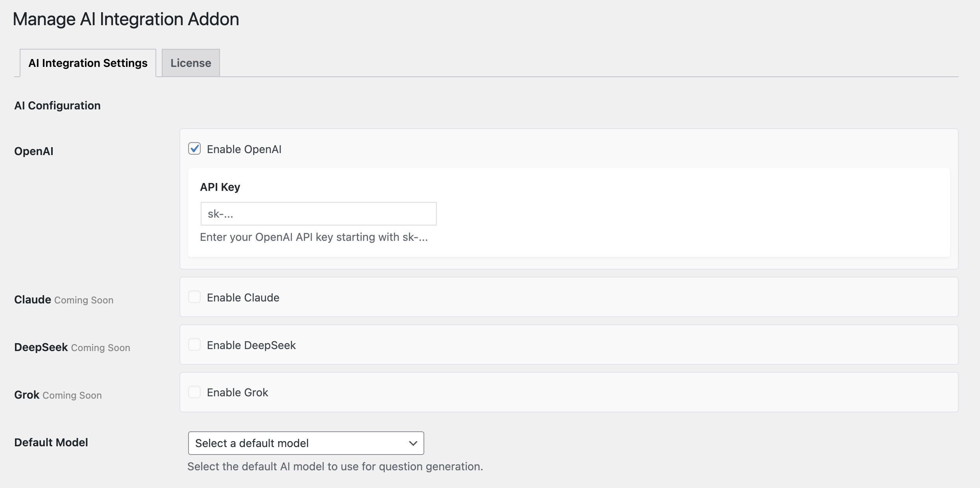Viewport: 980px width, 488px height.
Task: Tick the Enable DeepSeek checkbox
Action: [x=194, y=345]
